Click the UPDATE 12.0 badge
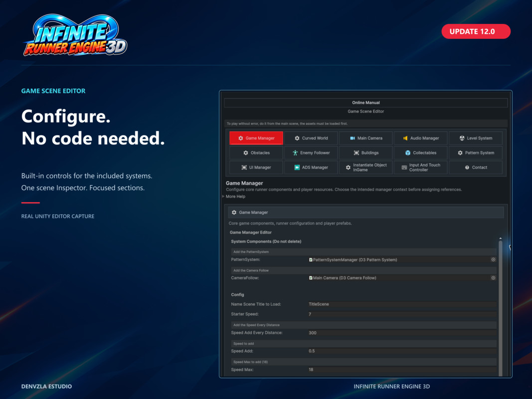 click(x=476, y=31)
